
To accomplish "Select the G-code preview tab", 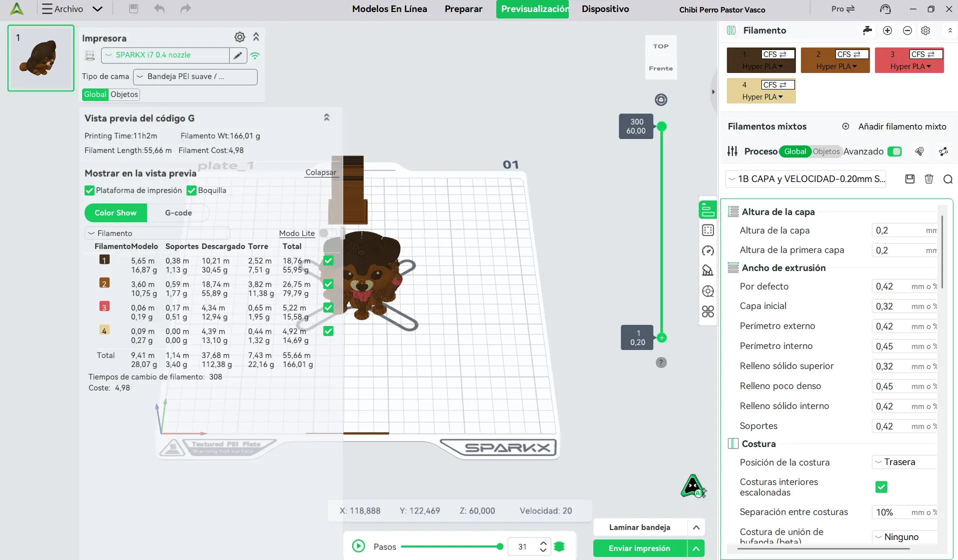I will [178, 213].
